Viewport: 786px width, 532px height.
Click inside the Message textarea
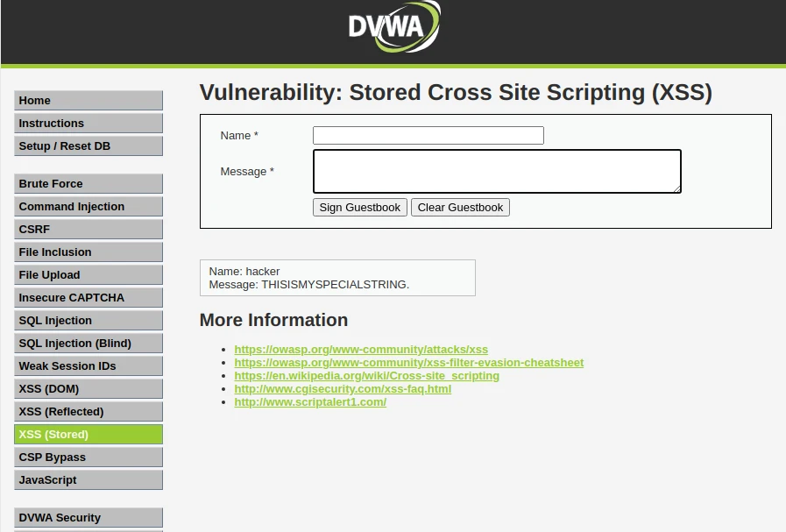click(496, 171)
